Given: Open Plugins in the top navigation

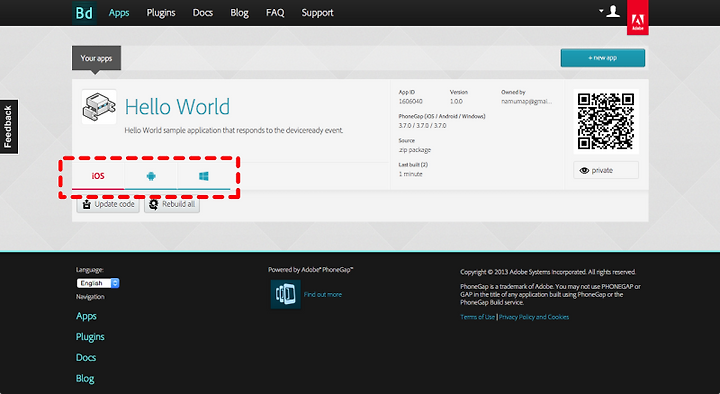Looking at the screenshot, I should tap(161, 13).
